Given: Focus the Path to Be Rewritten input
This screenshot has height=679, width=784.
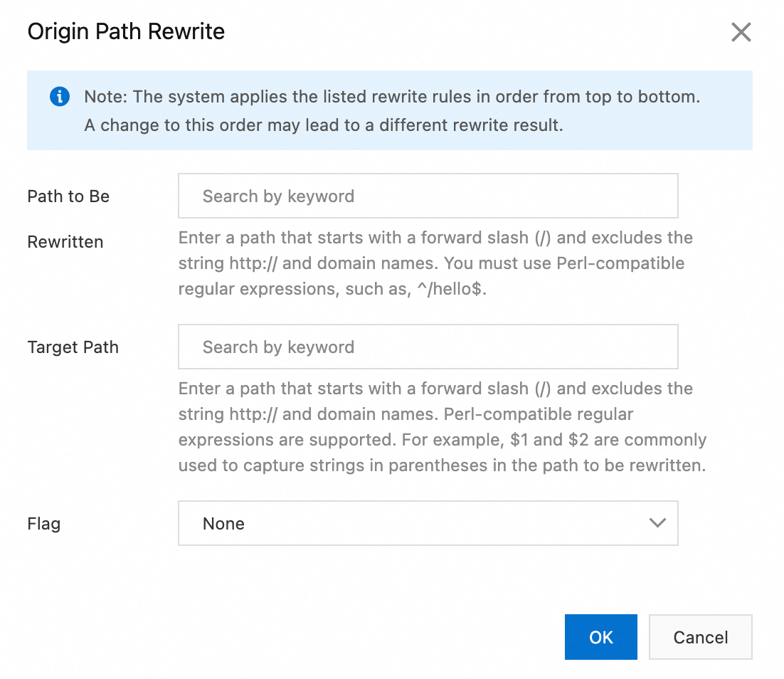Looking at the screenshot, I should pyautogui.click(x=428, y=196).
